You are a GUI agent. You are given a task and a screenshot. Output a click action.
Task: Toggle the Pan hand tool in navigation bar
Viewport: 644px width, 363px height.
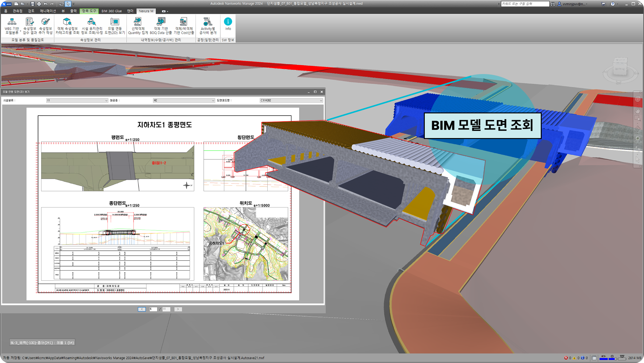click(638, 111)
